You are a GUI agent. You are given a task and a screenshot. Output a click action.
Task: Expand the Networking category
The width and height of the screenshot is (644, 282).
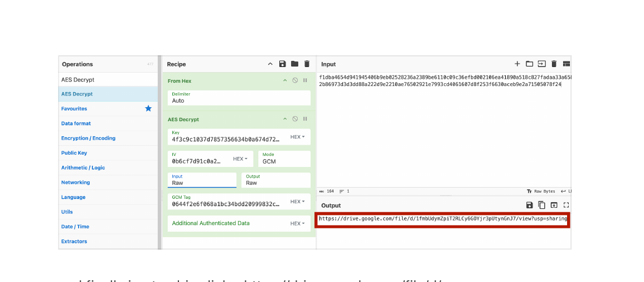point(108,183)
